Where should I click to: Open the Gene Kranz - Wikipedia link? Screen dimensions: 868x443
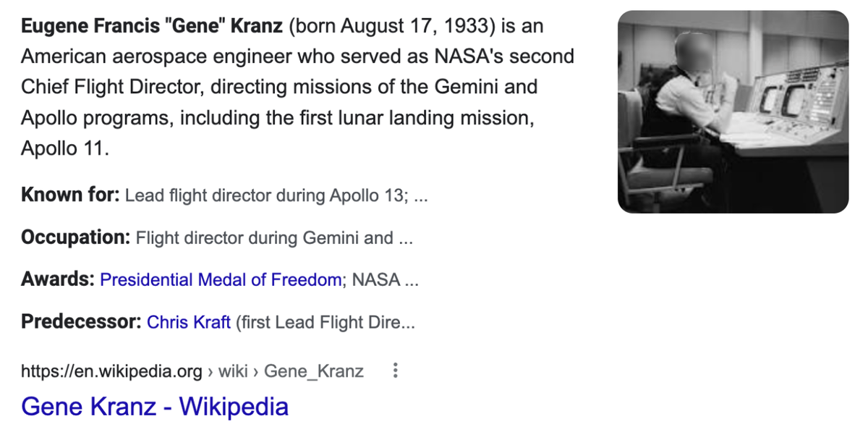(155, 406)
